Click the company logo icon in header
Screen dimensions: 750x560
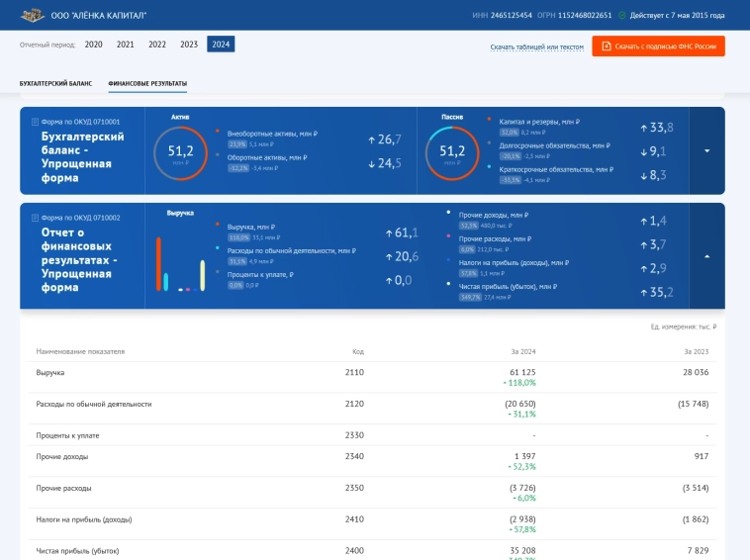tap(32, 15)
